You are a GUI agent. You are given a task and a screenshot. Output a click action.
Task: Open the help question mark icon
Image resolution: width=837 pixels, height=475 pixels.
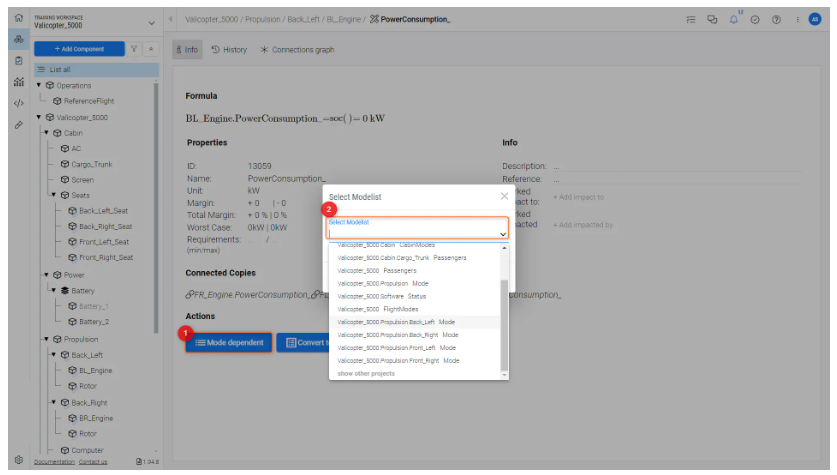coord(776,19)
